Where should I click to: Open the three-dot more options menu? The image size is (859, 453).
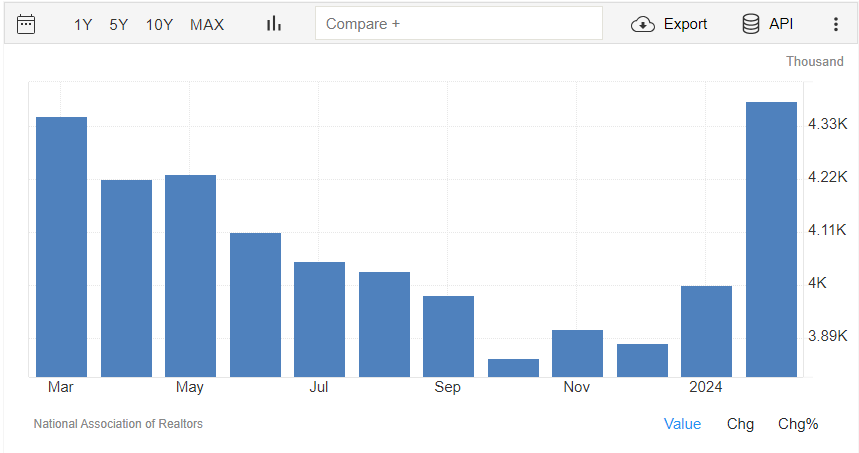[835, 24]
